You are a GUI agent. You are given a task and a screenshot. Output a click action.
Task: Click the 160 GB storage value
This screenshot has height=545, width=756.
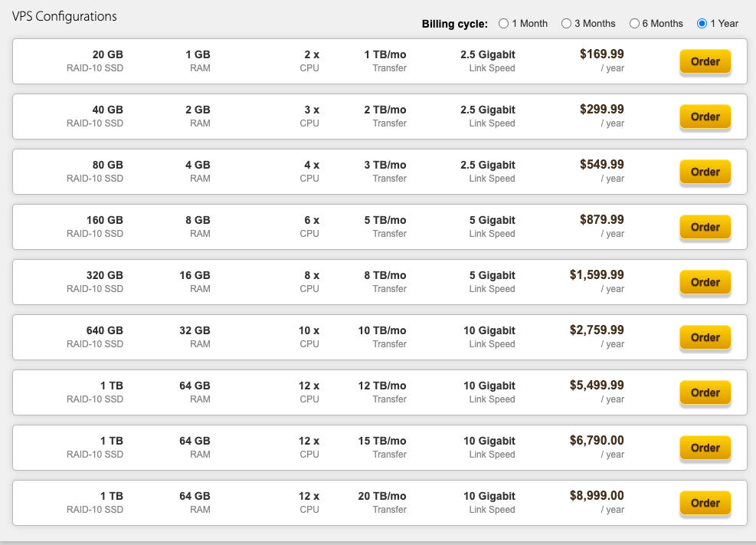tap(105, 220)
